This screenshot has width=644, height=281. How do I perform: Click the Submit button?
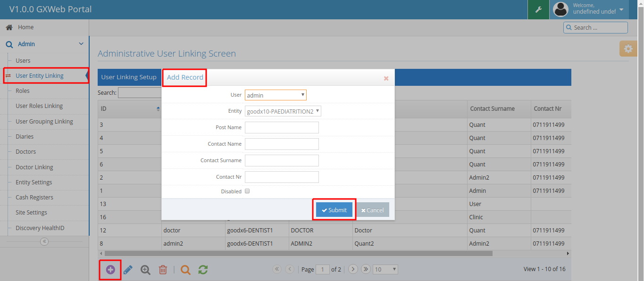tap(334, 210)
